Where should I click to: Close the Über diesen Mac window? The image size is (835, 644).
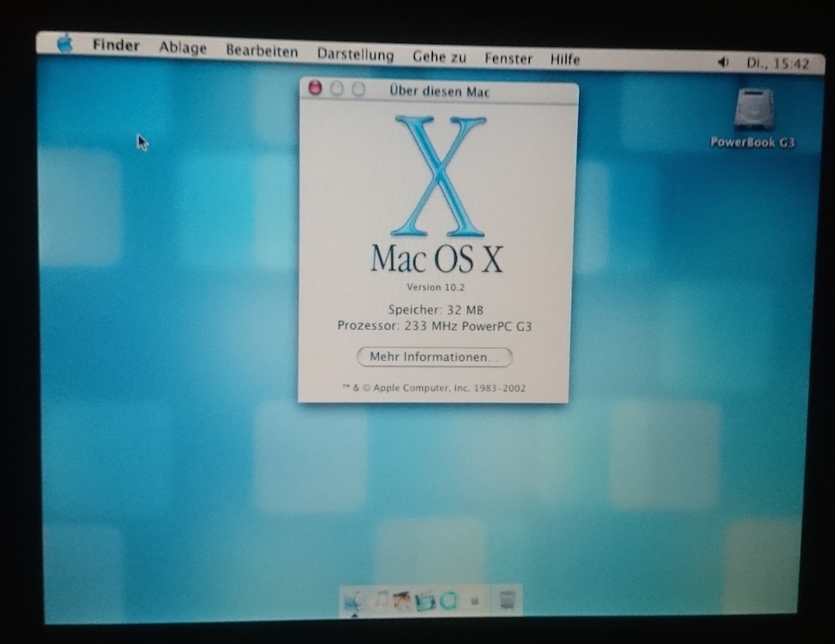coord(315,87)
